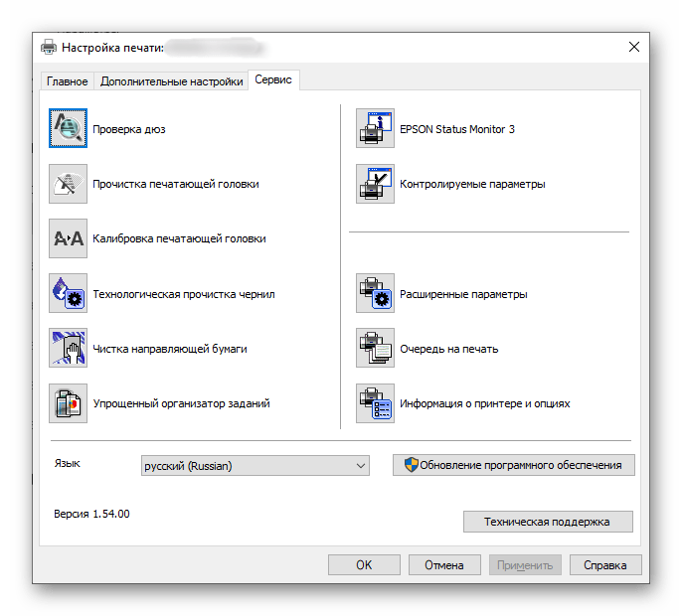The width and height of the screenshot is (682, 616).
Task: Click the EPSON Status Monitor 3 label
Action: pos(457,129)
